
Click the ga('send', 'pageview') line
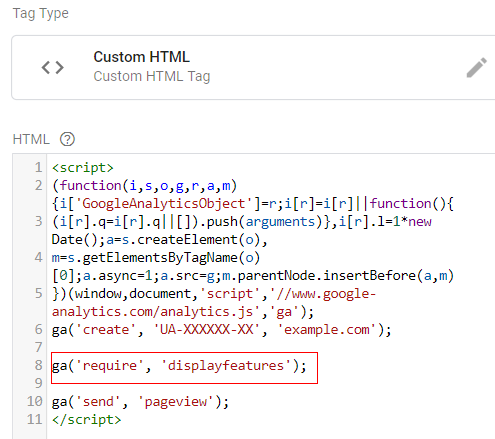140,402
